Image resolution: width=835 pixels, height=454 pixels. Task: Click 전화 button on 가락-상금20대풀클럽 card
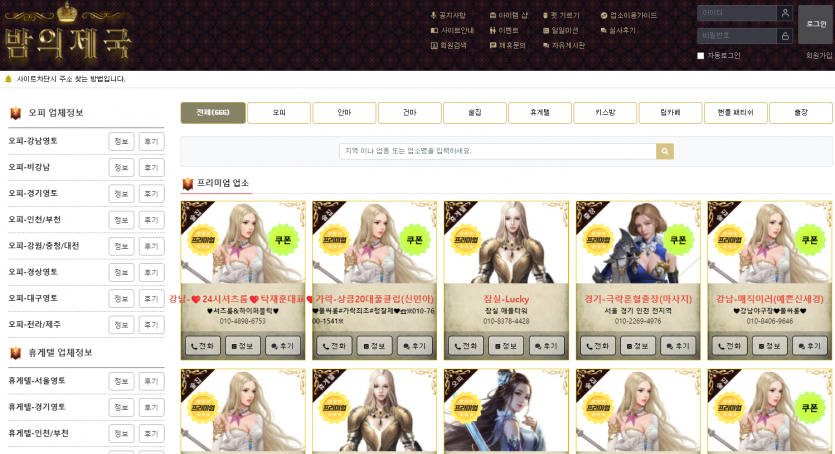[334, 346]
